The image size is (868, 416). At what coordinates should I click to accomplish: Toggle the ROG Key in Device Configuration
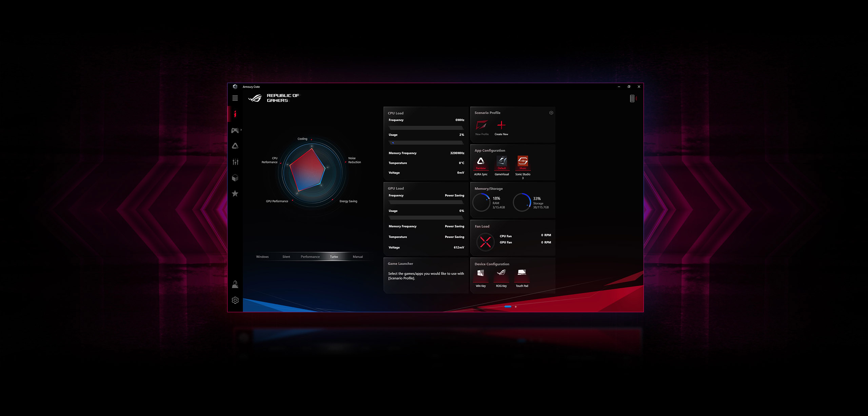(x=501, y=273)
